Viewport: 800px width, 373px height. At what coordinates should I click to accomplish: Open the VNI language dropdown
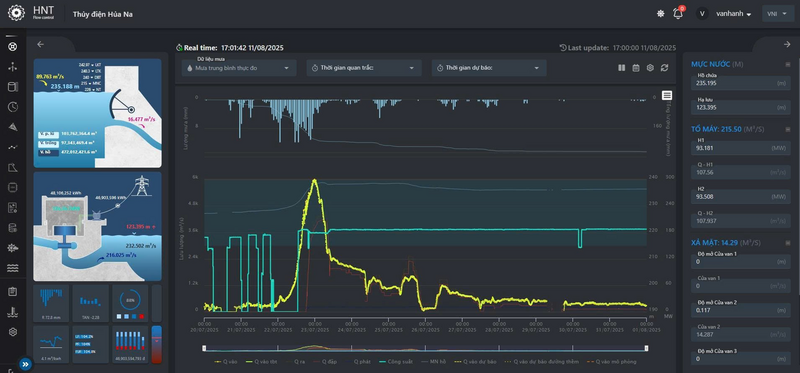tap(777, 14)
